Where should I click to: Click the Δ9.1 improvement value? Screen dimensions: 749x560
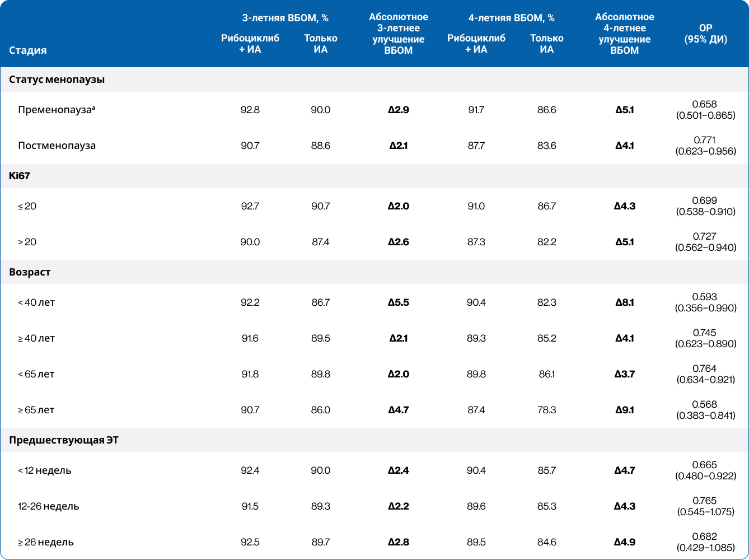pos(624,410)
